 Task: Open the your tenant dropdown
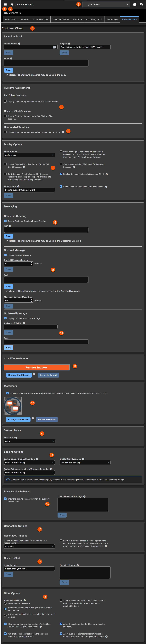pos(106,4)
